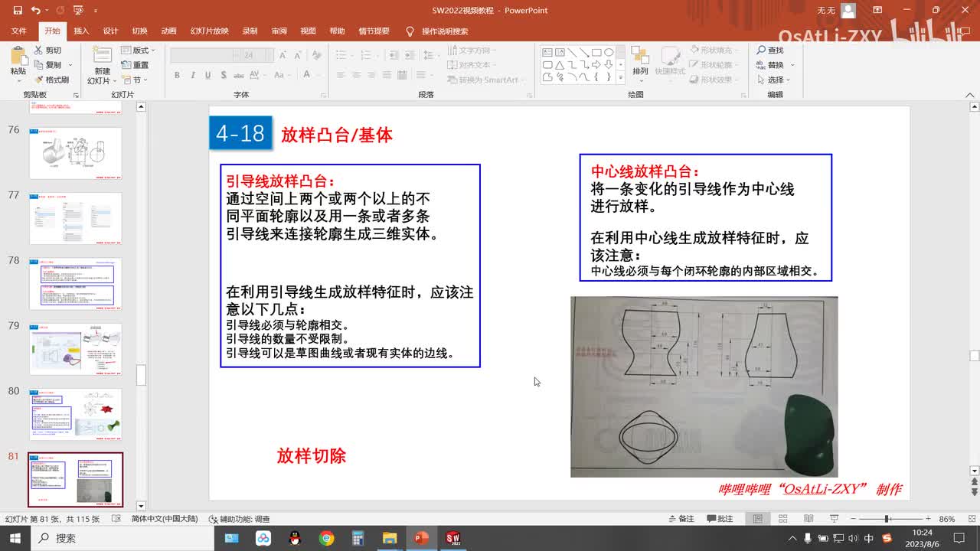Switch to the Transitions (切换) tab
The height and width of the screenshot is (551, 980).
[x=139, y=31]
